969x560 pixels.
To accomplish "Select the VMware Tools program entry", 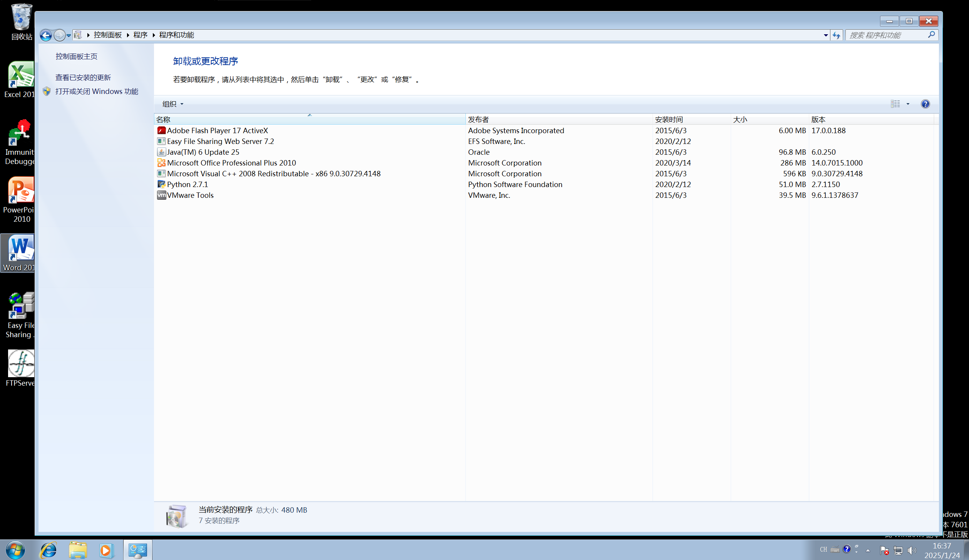I will point(190,195).
